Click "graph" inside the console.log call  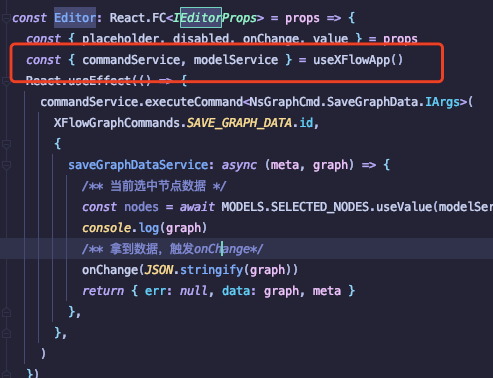pyautogui.click(x=183, y=228)
